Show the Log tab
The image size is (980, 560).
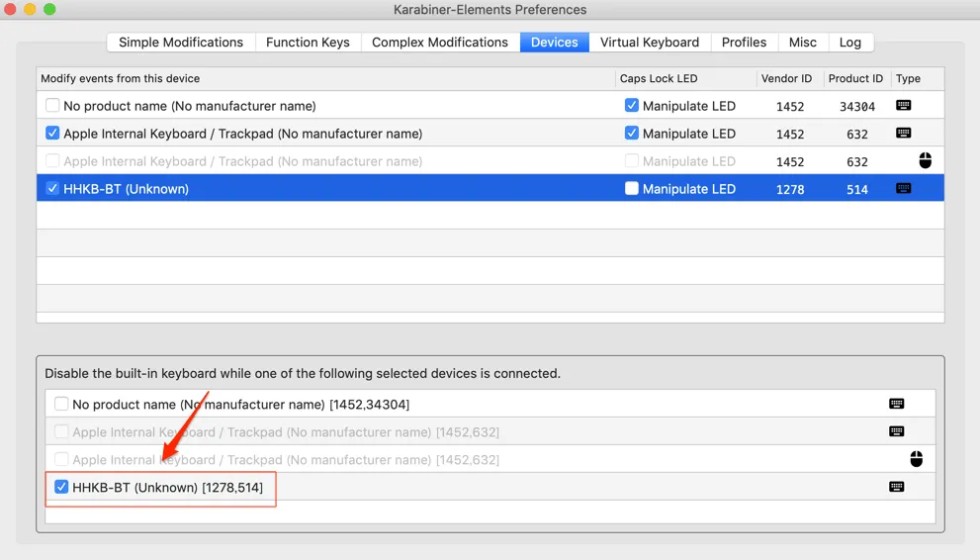tap(849, 42)
